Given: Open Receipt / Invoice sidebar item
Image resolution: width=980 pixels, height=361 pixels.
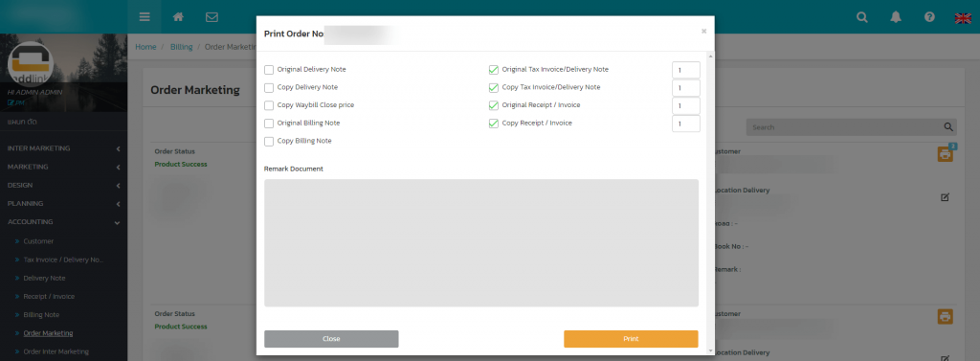Looking at the screenshot, I should pyautogui.click(x=49, y=297).
